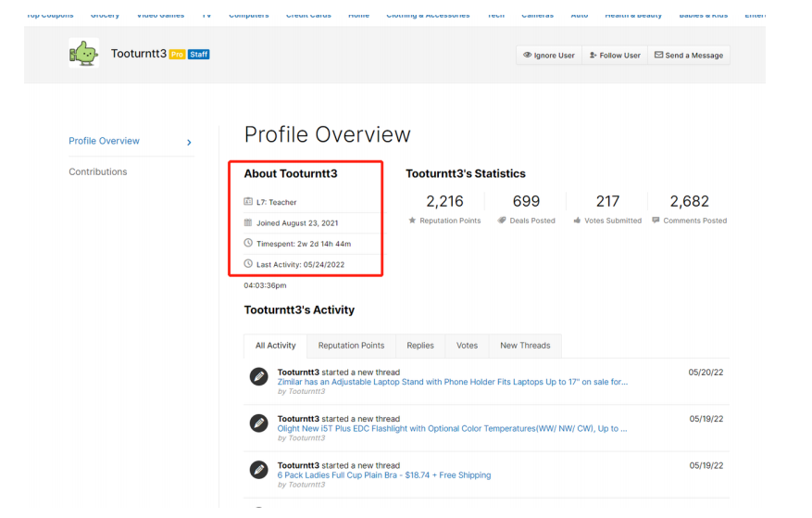This screenshot has height=518, width=812.
Task: Switch to the Reputation Points tab
Action: [x=351, y=346]
